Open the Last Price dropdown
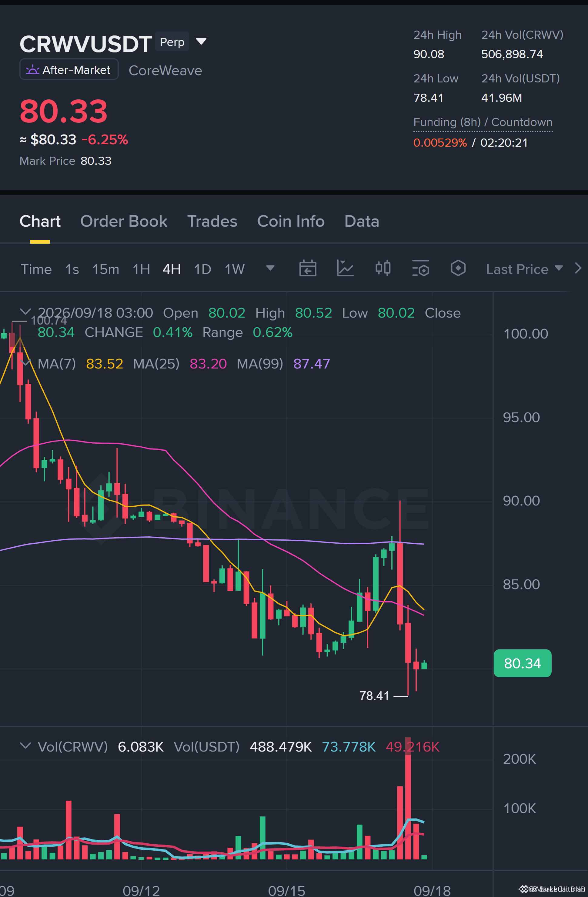 tap(524, 269)
